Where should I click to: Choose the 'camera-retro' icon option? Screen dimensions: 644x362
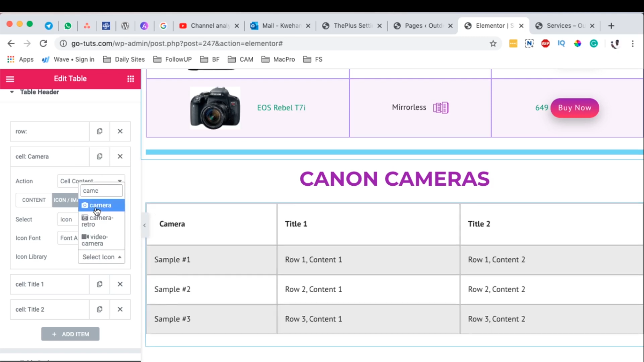pos(101,221)
